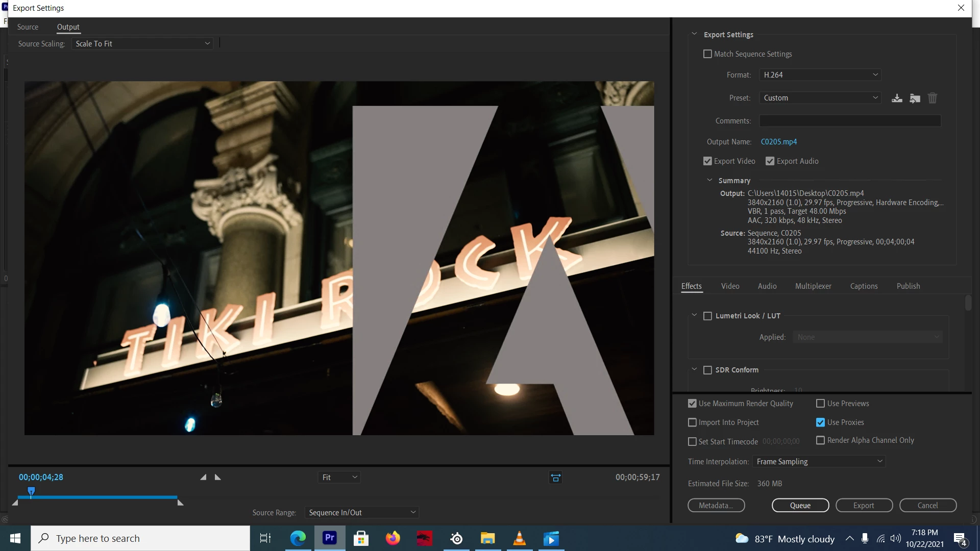Click the Comments input field
980x551 pixels.
tap(850, 121)
